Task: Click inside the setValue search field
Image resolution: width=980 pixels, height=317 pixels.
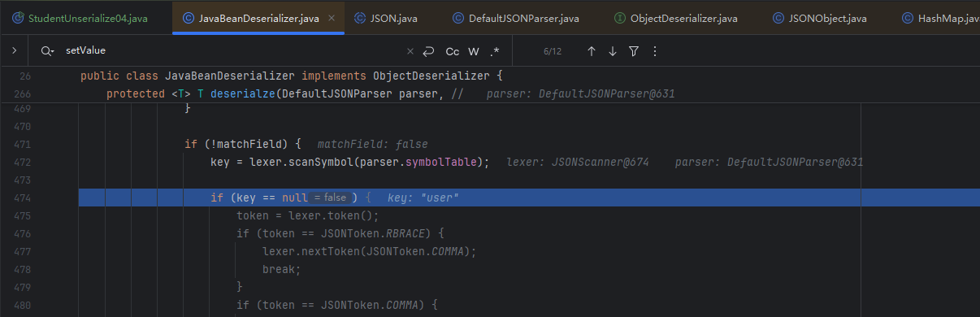Action: 232,51
